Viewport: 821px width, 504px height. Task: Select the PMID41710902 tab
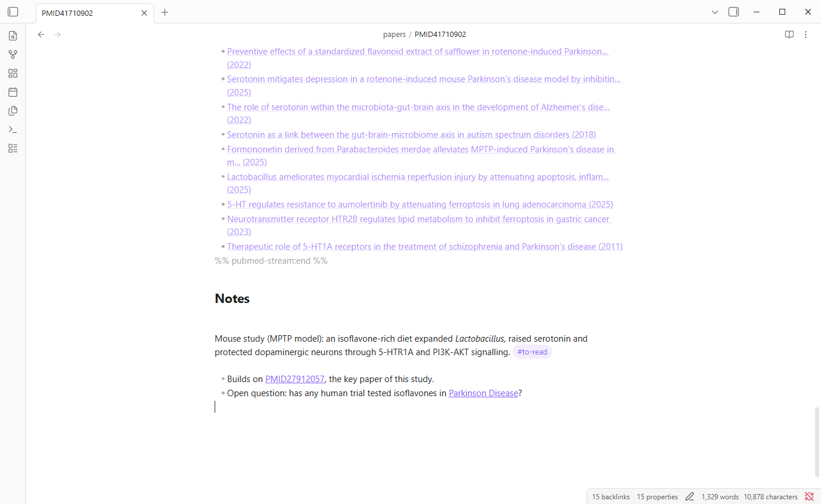click(x=95, y=13)
